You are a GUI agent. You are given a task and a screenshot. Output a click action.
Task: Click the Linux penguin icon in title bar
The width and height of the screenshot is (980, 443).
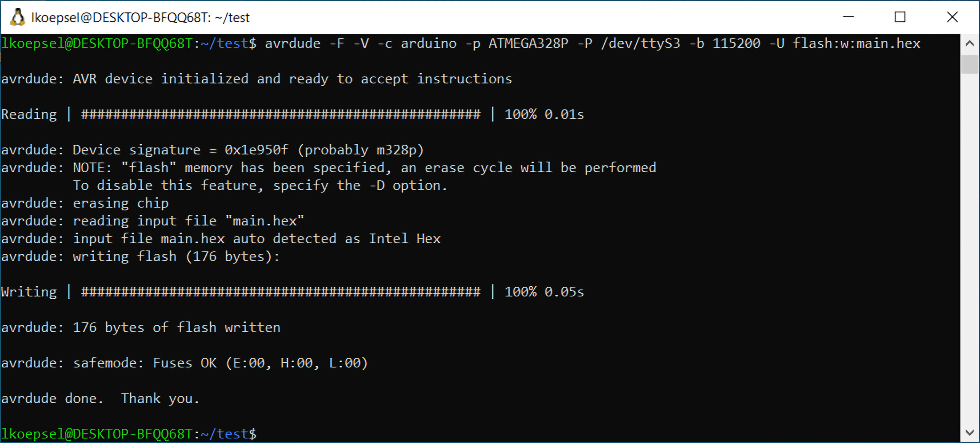tap(17, 17)
